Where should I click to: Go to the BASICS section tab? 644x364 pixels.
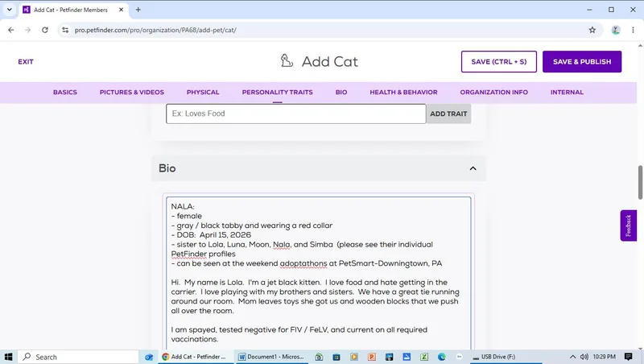coord(65,93)
